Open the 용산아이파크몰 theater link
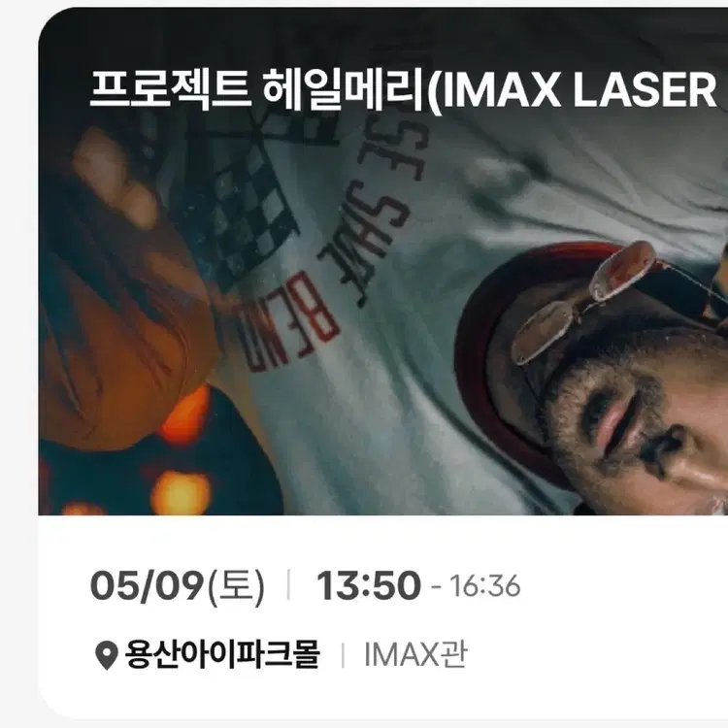The image size is (728, 728). [222, 654]
